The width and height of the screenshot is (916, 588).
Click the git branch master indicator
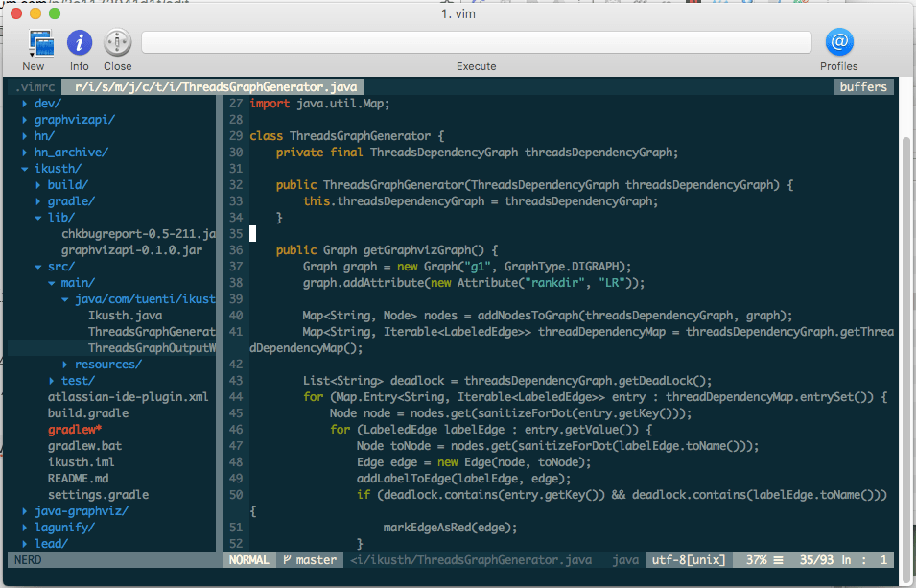tap(310, 560)
